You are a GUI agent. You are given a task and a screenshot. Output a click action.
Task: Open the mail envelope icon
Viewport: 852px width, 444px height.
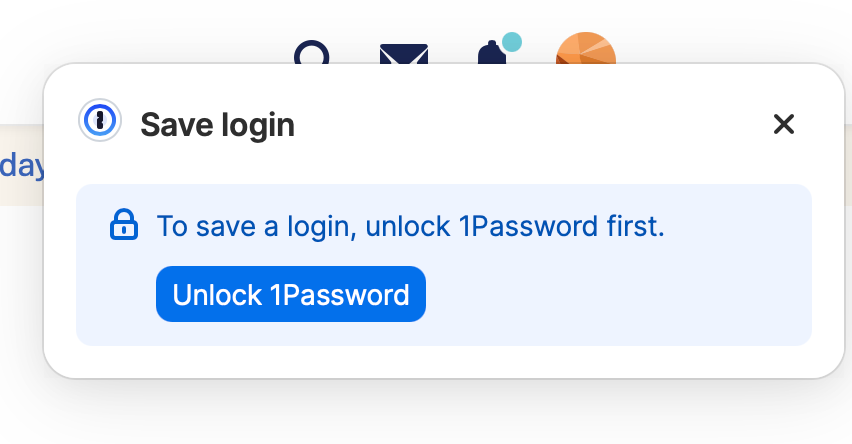coord(404,54)
